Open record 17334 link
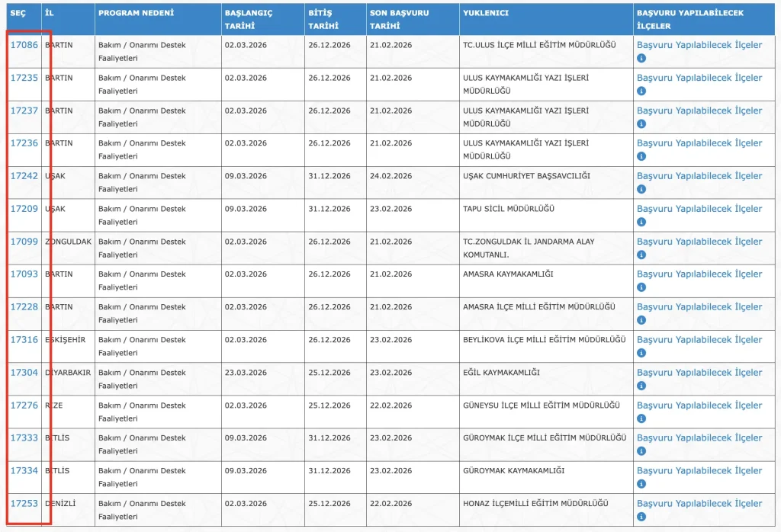The image size is (781, 532). 24,471
